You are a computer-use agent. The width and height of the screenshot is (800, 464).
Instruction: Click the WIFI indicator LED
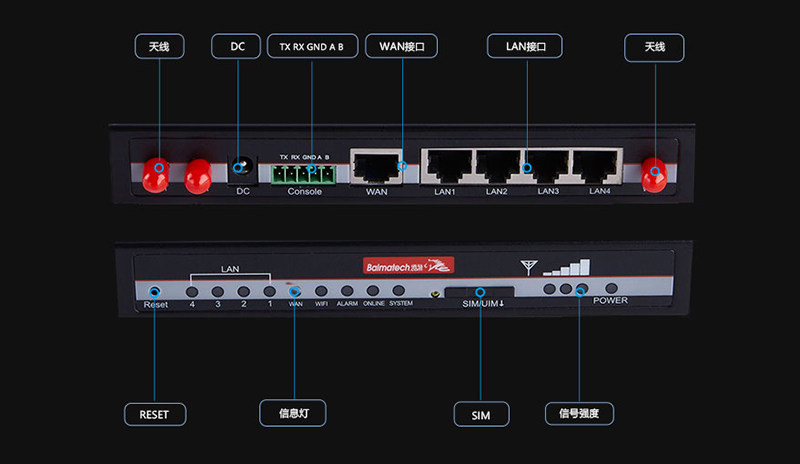pos(321,291)
